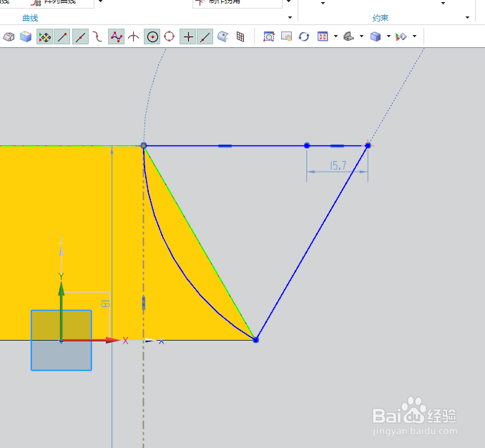
Task: Click the gray orient view icon
Action: pos(348,36)
